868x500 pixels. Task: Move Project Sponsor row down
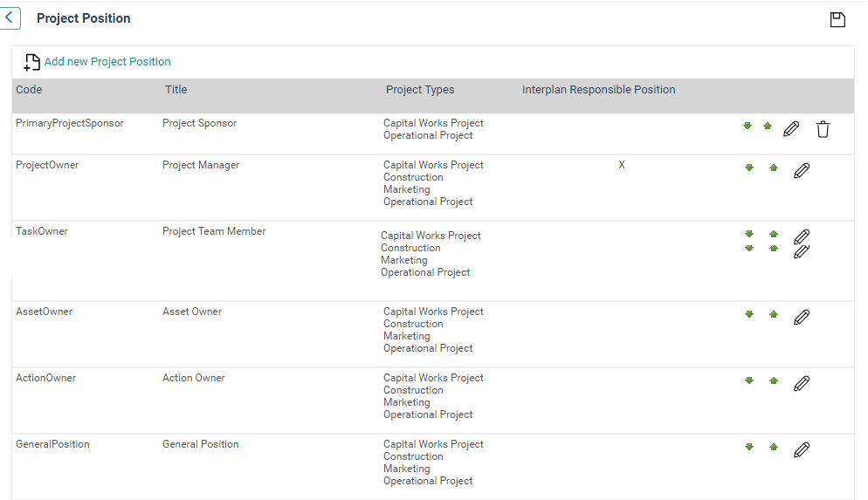point(747,127)
